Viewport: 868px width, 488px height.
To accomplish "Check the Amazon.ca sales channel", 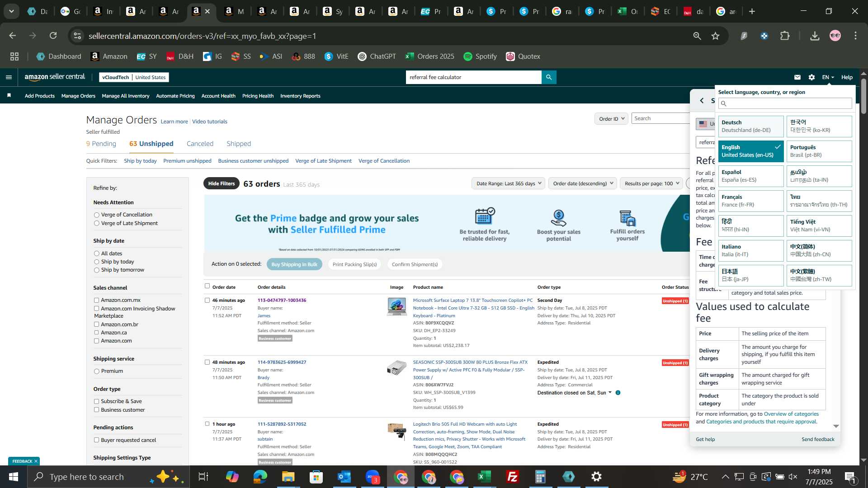I will coord(96,333).
